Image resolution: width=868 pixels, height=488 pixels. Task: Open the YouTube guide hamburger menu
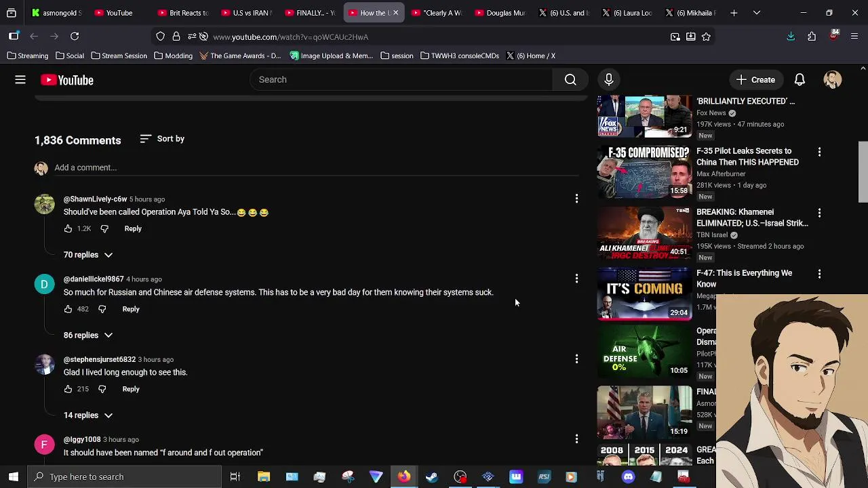tap(20, 80)
